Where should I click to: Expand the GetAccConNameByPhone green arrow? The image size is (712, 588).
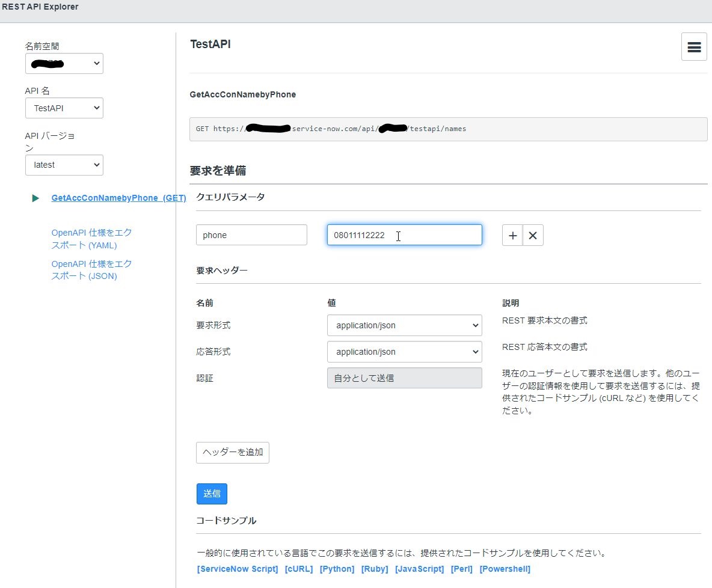[x=35, y=197]
